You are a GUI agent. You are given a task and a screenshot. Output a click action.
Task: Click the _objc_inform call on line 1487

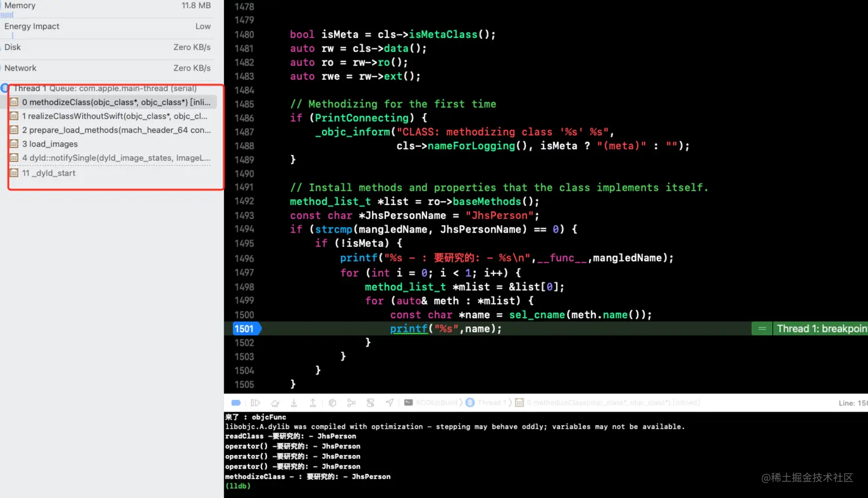tap(352, 132)
